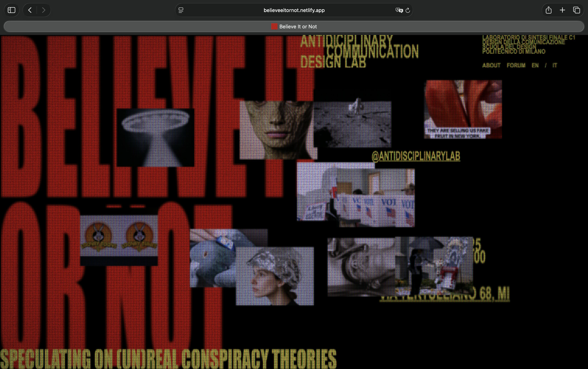Open the page settings icon in the toolbar
Image resolution: width=588 pixels, height=369 pixels.
(x=181, y=10)
